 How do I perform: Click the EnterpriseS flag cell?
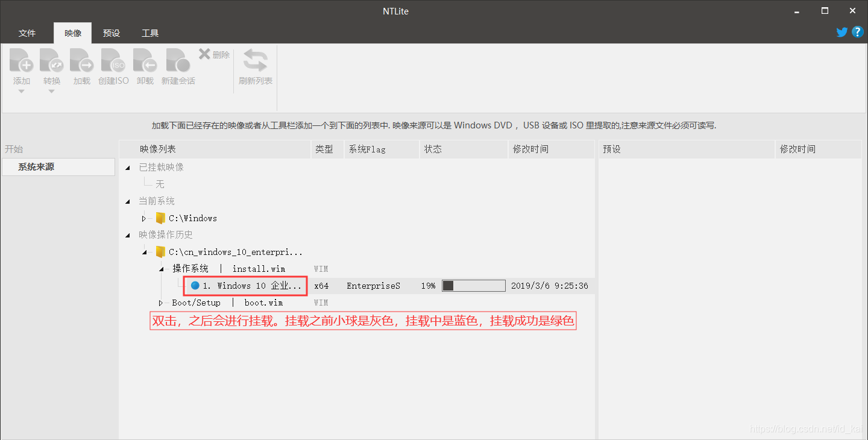tap(373, 286)
